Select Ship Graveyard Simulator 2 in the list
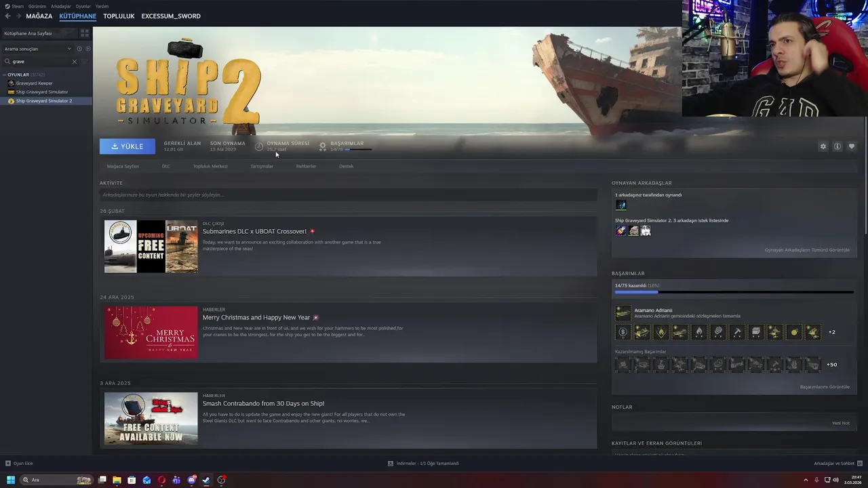868x488 pixels. (x=47, y=101)
